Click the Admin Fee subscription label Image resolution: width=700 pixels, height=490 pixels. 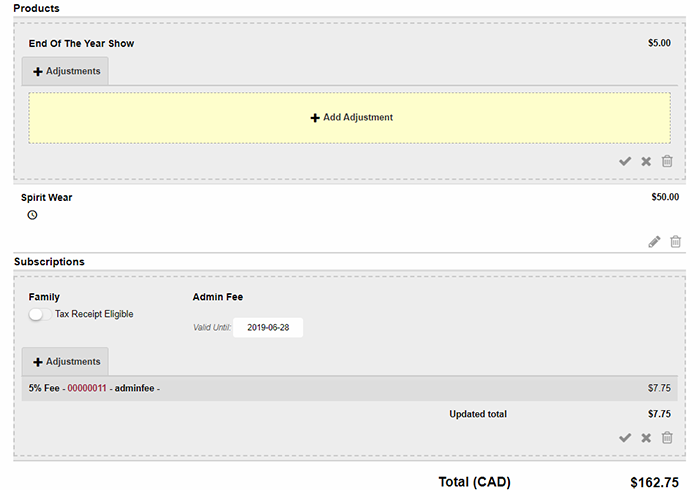(217, 297)
